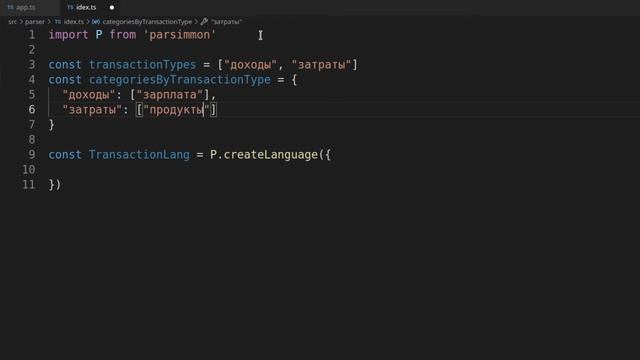Click line number 3 in gutter
The height and width of the screenshot is (360, 640).
click(32, 64)
